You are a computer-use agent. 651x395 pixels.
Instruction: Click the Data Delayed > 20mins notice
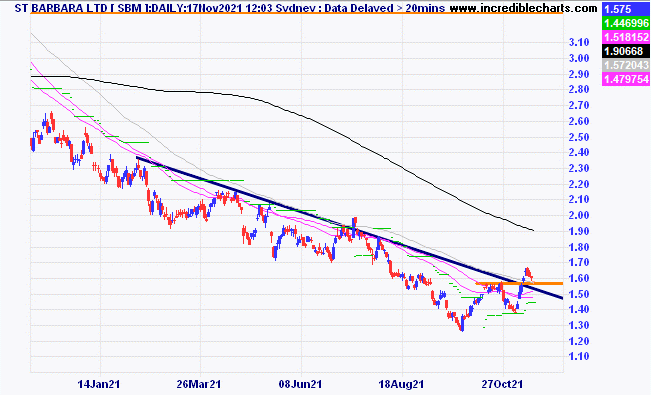click(x=384, y=7)
